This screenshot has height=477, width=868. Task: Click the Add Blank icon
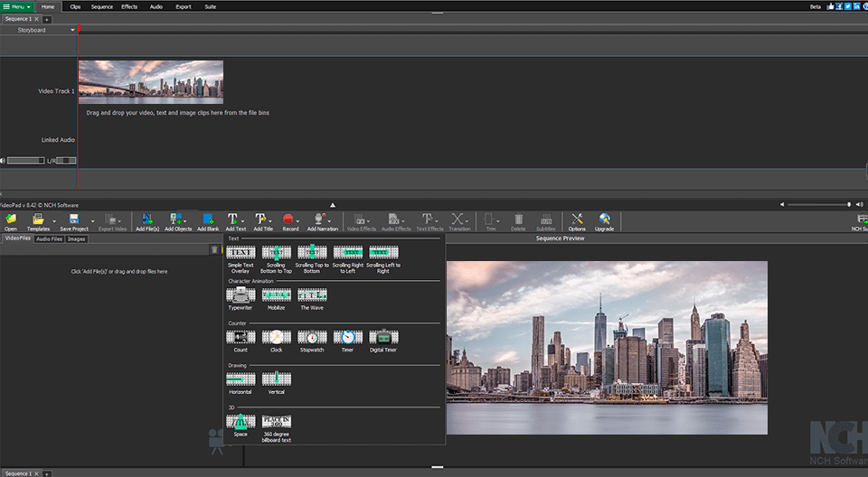(x=208, y=220)
